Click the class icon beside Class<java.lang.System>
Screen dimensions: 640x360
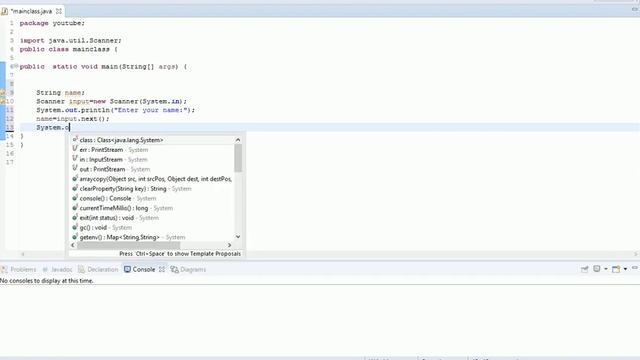[75, 139]
